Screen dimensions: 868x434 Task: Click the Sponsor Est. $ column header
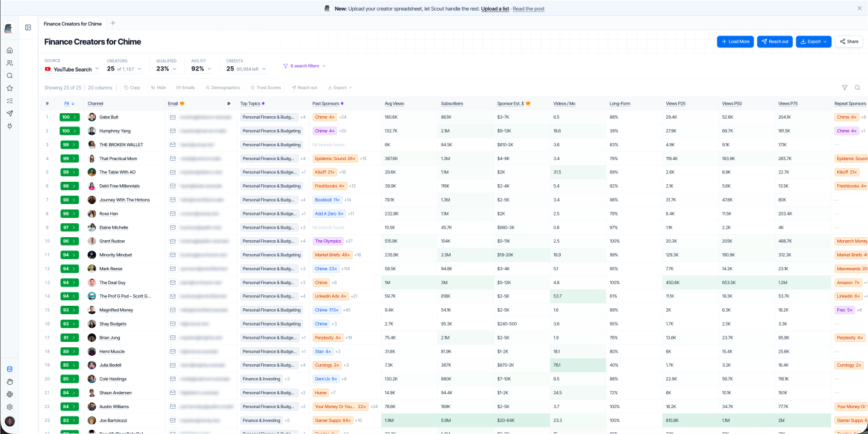510,104
